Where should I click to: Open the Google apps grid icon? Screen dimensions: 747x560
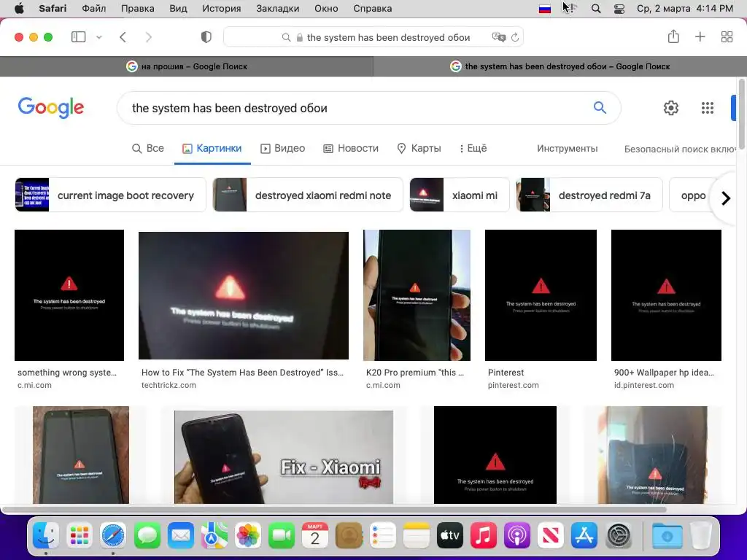(708, 108)
